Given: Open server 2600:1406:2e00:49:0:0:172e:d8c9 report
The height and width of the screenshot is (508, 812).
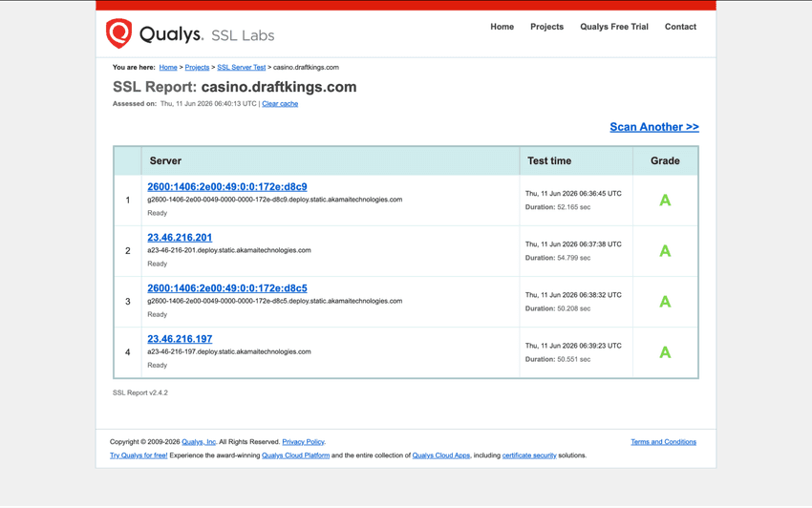Looking at the screenshot, I should [x=226, y=186].
